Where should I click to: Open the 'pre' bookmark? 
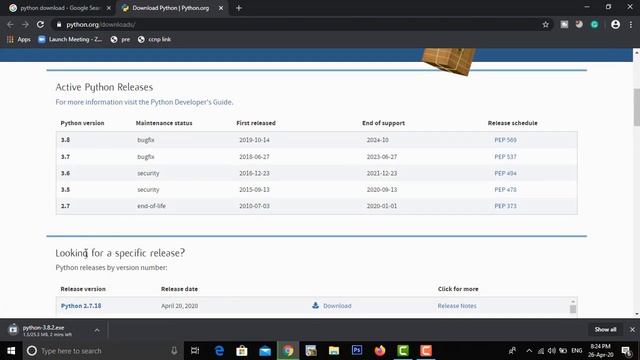[120, 40]
